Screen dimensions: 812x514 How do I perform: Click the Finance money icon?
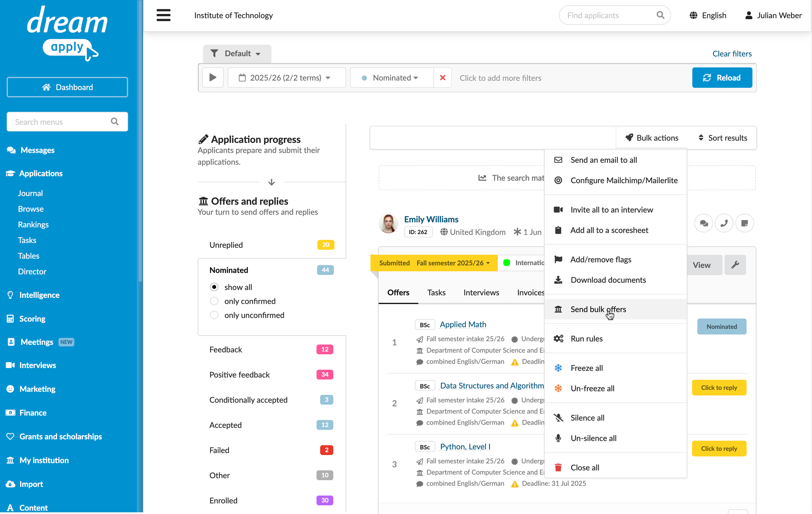tap(10, 412)
